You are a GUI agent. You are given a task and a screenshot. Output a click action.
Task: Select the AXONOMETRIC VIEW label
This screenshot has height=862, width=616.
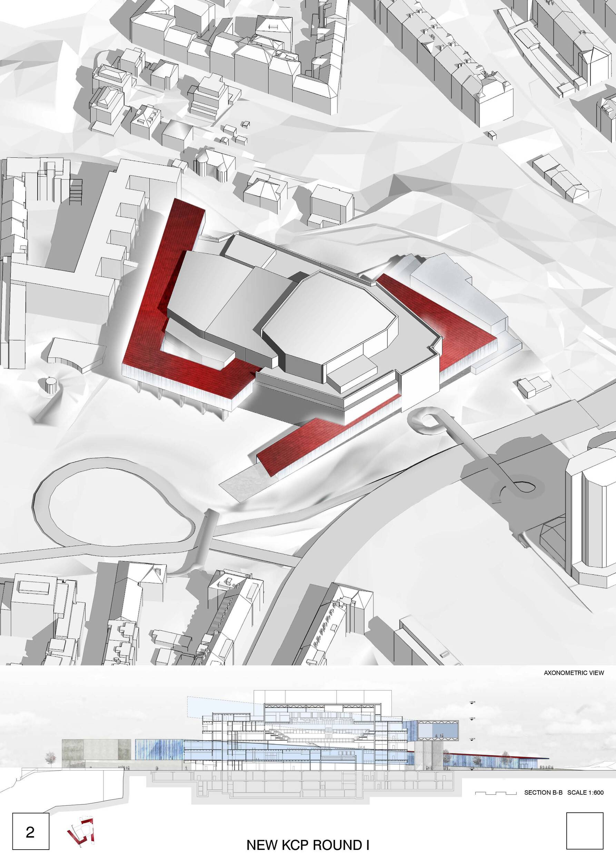click(x=574, y=673)
